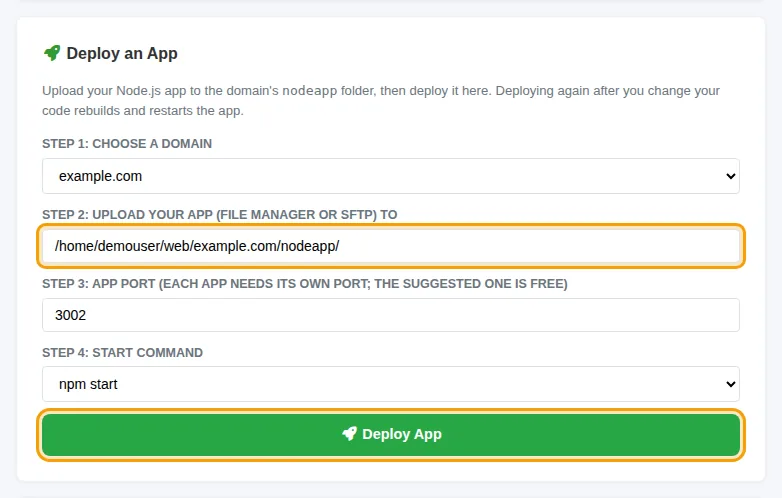
Task: Click the app port field showing 3002
Action: (x=391, y=315)
